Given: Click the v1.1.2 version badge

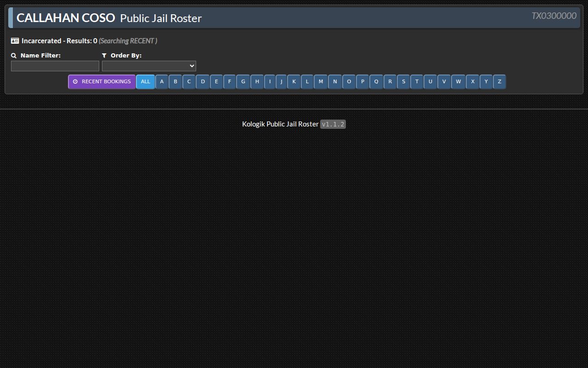Looking at the screenshot, I should pos(333,124).
